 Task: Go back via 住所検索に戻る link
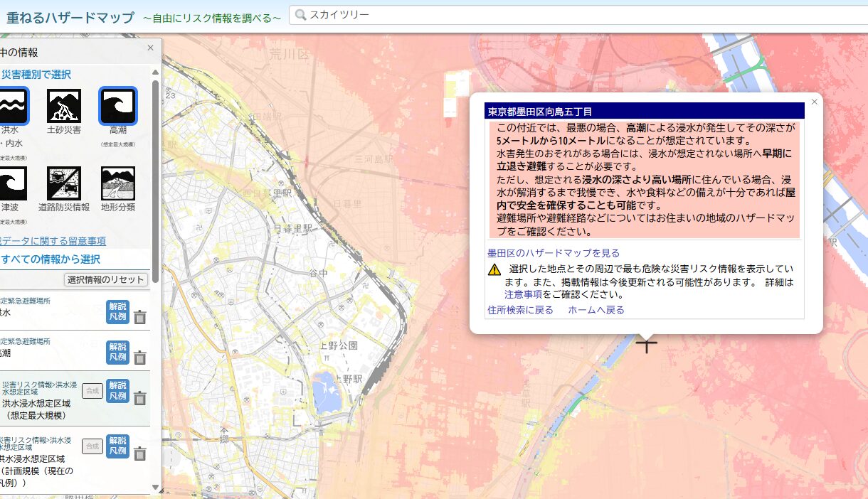[x=520, y=310]
